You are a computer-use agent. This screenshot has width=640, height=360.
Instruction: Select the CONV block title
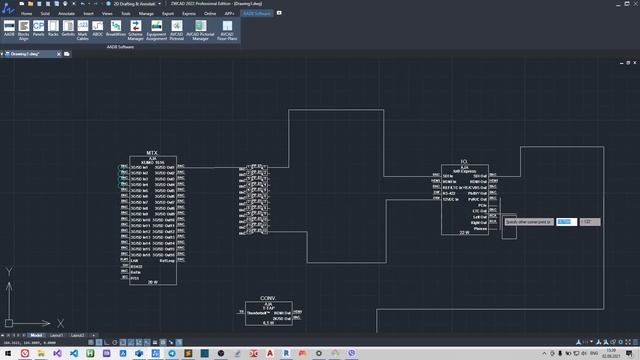click(x=268, y=298)
